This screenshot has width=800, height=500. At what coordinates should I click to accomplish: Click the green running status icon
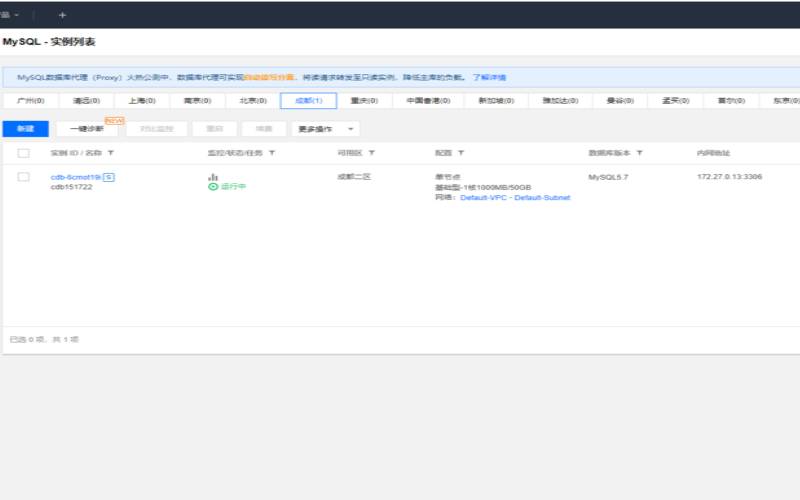point(213,187)
